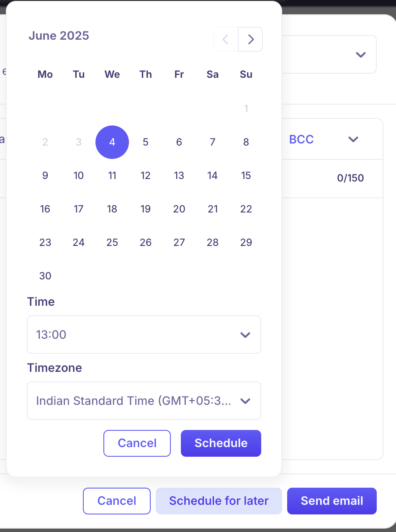The image size is (396, 532).
Task: Pick June 12 as the date
Action: tap(146, 176)
